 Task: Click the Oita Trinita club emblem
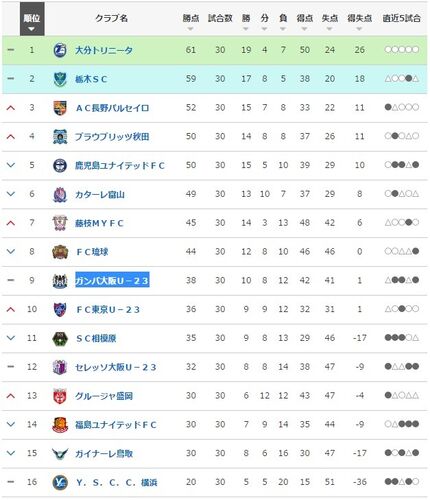pyautogui.click(x=60, y=50)
